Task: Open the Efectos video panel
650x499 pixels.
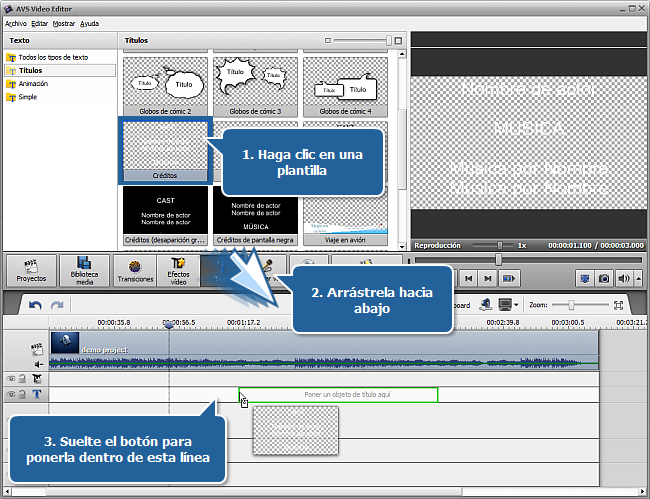Action: (178, 271)
